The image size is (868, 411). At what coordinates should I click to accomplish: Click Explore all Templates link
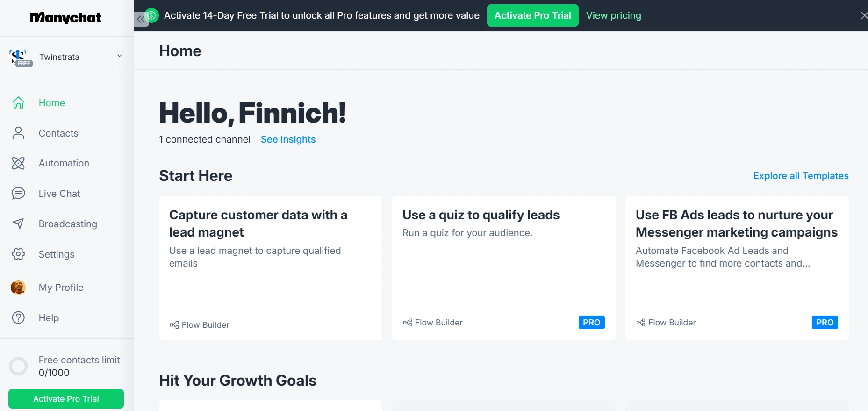pyautogui.click(x=801, y=176)
